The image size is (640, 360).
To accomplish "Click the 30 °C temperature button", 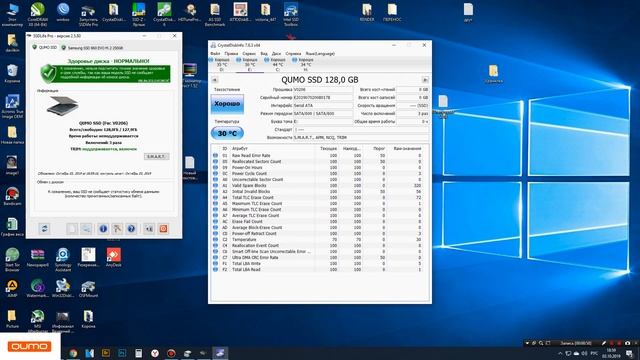I will pyautogui.click(x=227, y=133).
